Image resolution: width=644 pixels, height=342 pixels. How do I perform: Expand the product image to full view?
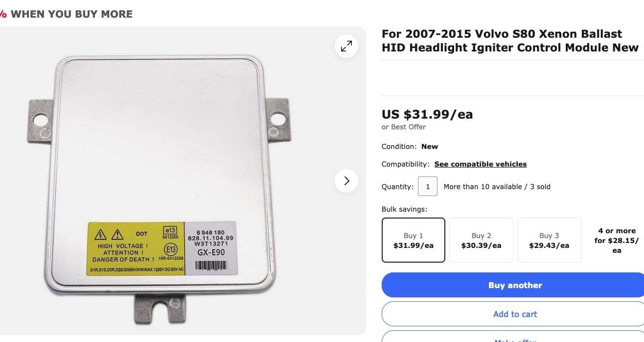346,46
